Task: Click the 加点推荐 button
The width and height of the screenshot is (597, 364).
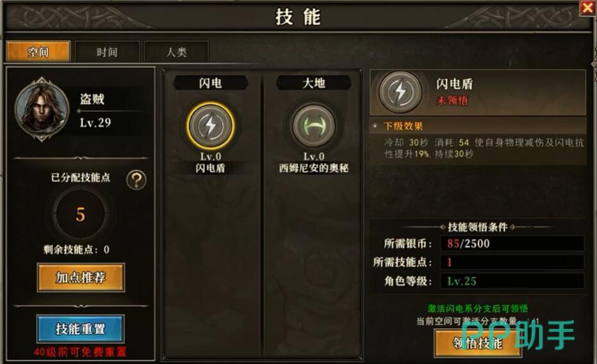Action: (x=81, y=278)
